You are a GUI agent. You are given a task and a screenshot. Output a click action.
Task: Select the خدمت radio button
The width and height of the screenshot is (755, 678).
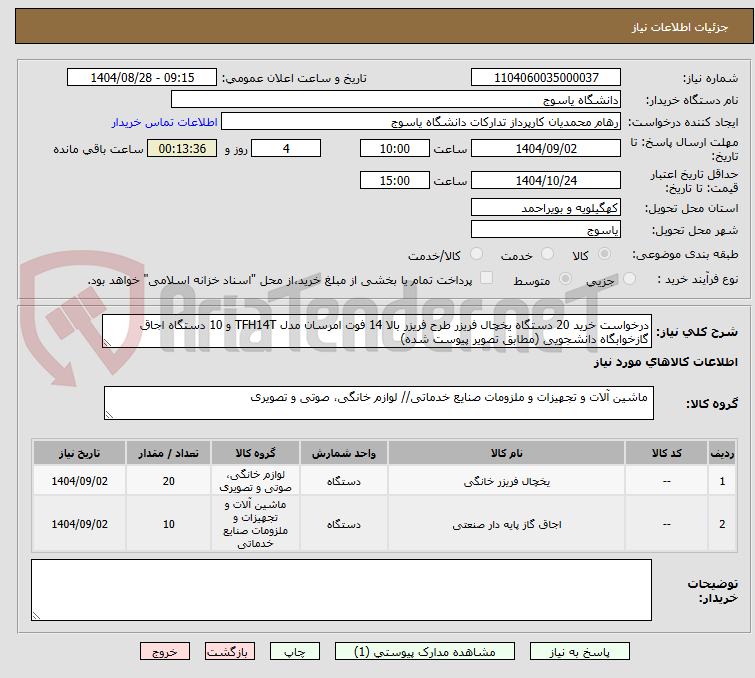point(547,254)
